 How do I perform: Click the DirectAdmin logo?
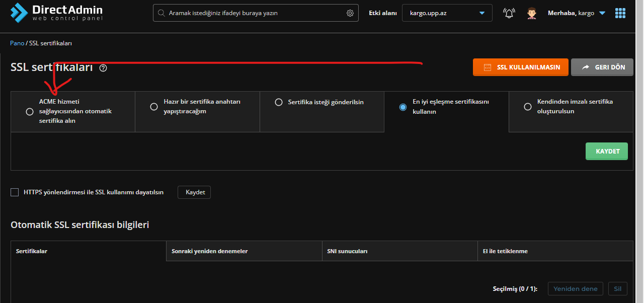(56, 13)
